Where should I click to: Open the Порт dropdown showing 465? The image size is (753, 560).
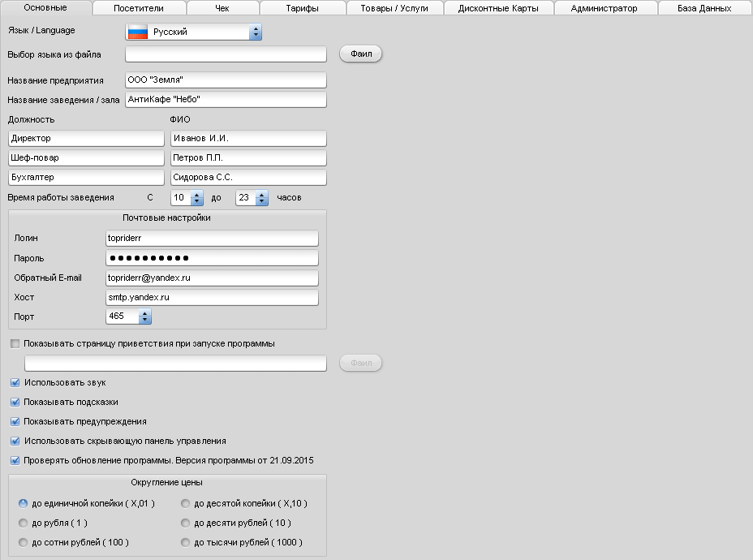[x=144, y=317]
